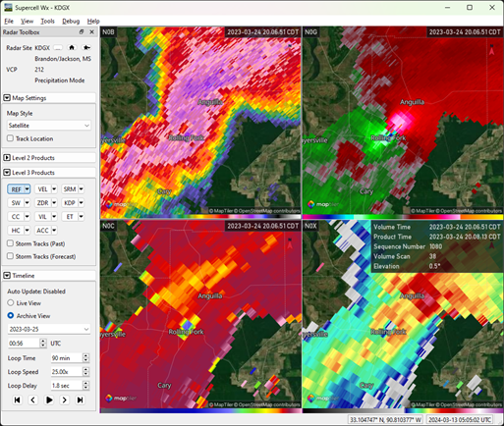Jump to the last loop frame
The image size is (504, 426).
[x=81, y=399]
